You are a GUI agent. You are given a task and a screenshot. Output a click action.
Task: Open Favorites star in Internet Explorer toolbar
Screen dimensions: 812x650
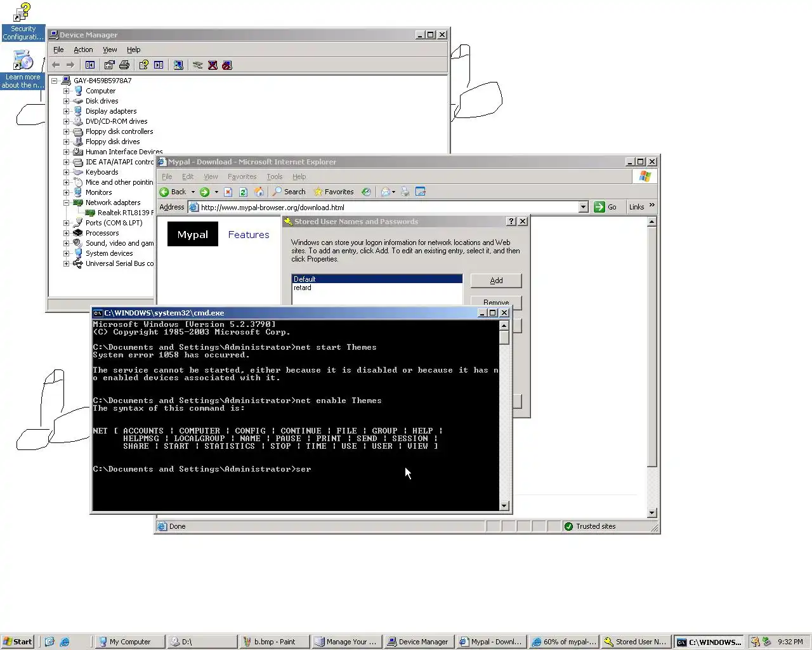(334, 192)
